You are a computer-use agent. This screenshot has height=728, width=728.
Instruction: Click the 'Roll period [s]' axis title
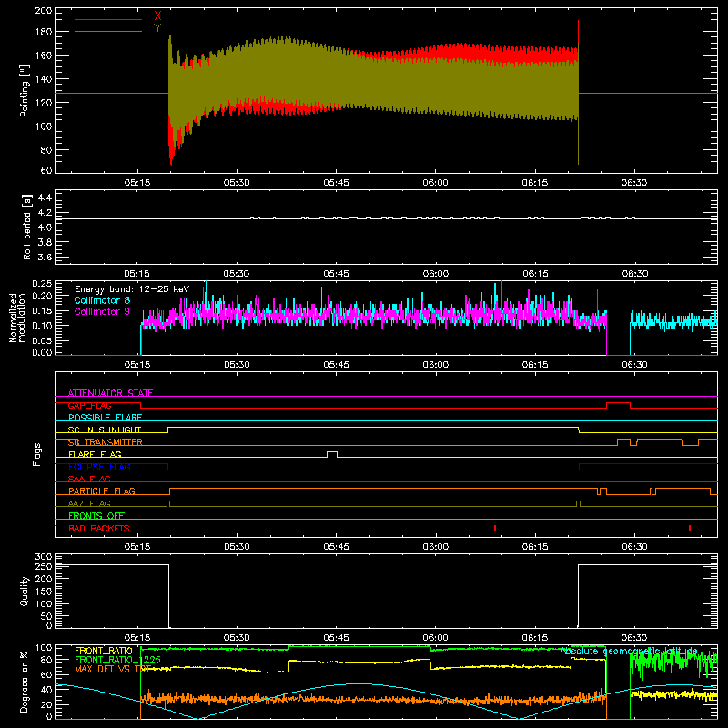[27, 227]
